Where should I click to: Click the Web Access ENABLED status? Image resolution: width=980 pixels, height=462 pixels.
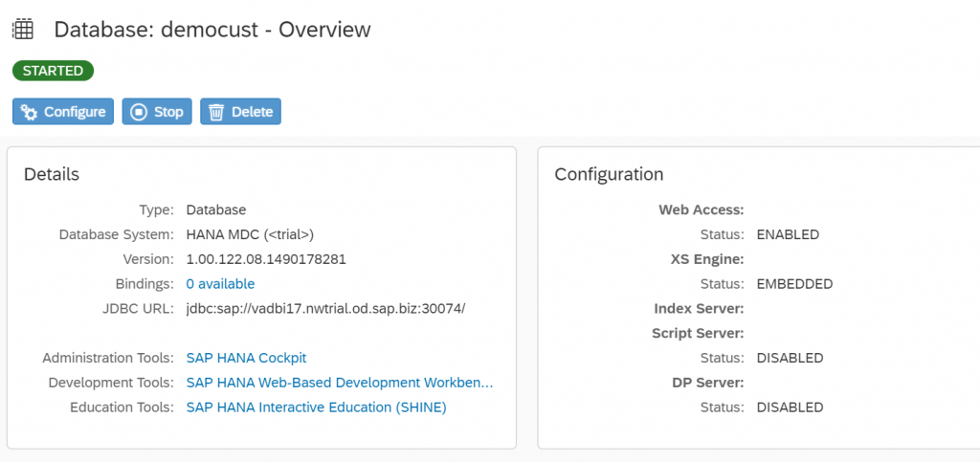tap(788, 234)
